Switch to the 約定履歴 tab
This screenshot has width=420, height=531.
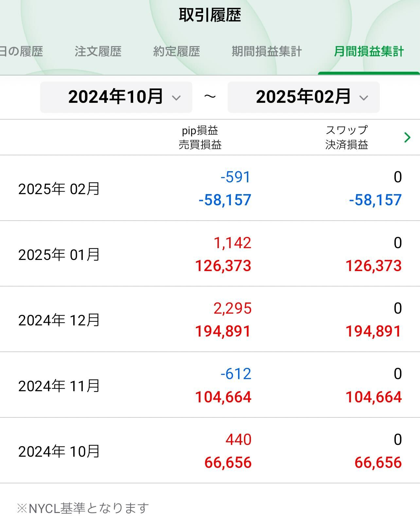176,51
